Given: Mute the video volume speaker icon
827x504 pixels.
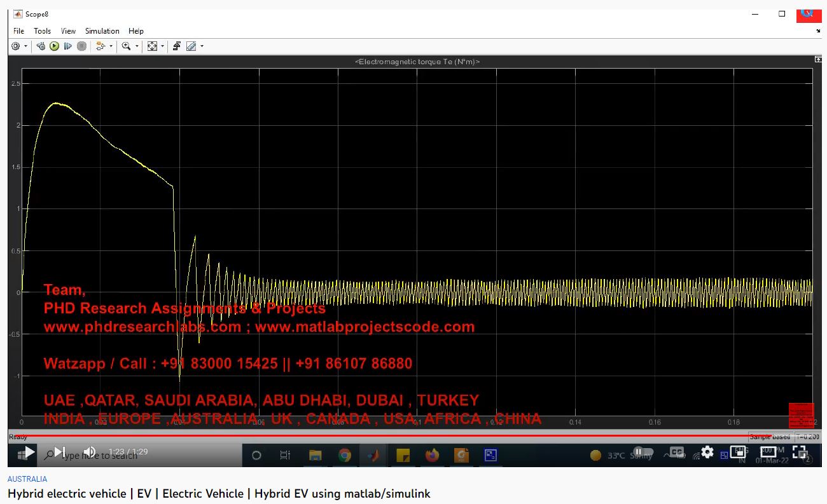Looking at the screenshot, I should coord(90,453).
